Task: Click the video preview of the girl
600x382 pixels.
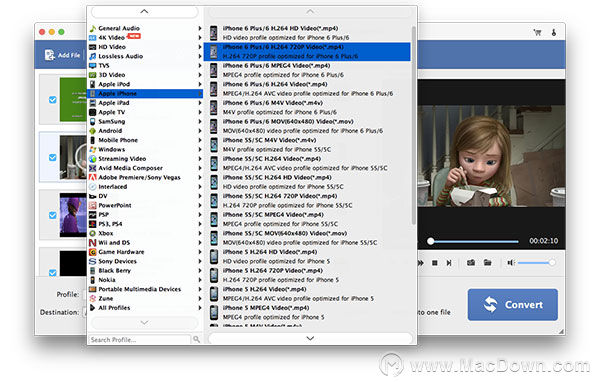Action: click(x=491, y=156)
